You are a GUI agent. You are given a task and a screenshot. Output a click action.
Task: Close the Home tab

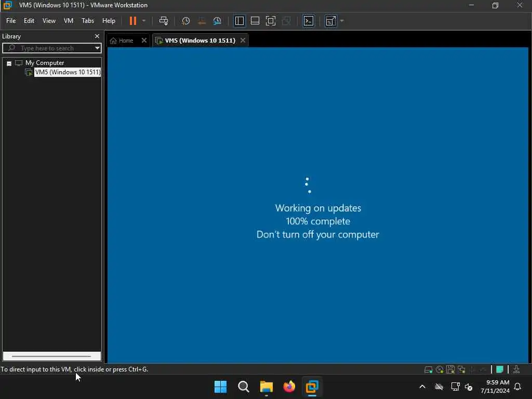144,41
